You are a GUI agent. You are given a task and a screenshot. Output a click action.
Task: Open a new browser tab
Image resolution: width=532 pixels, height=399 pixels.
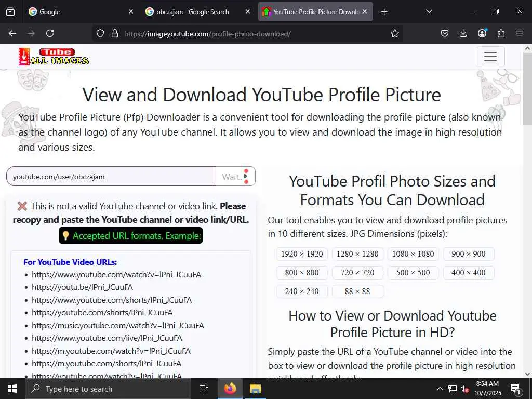click(x=384, y=12)
